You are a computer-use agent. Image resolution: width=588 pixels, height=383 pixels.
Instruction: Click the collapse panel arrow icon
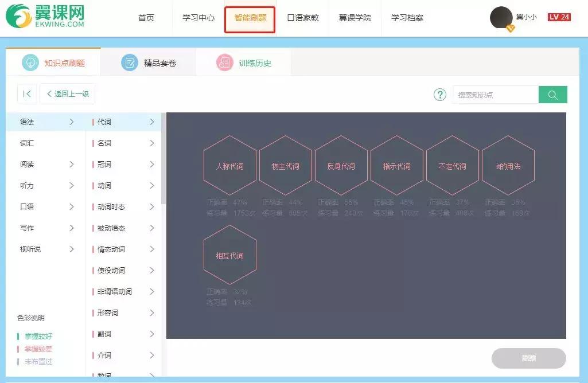click(x=26, y=93)
